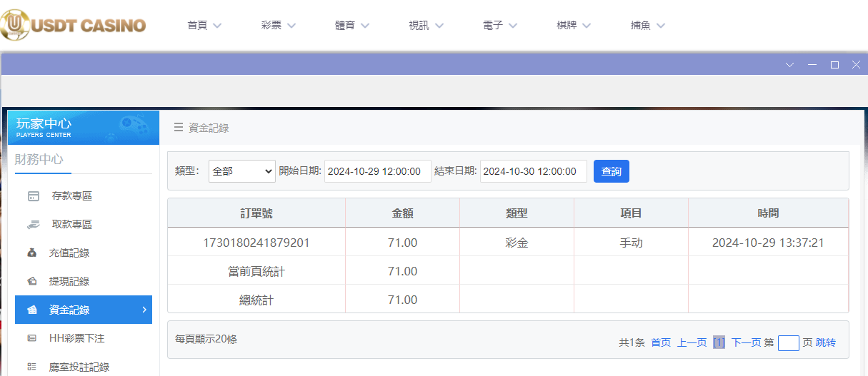
Task: Expand the 彩票 navigation menu
Action: coord(279,25)
